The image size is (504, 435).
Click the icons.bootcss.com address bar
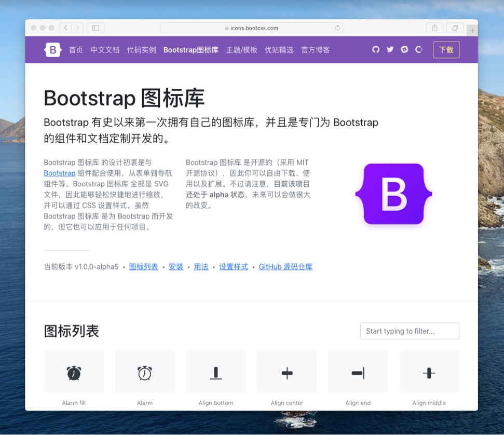[251, 28]
